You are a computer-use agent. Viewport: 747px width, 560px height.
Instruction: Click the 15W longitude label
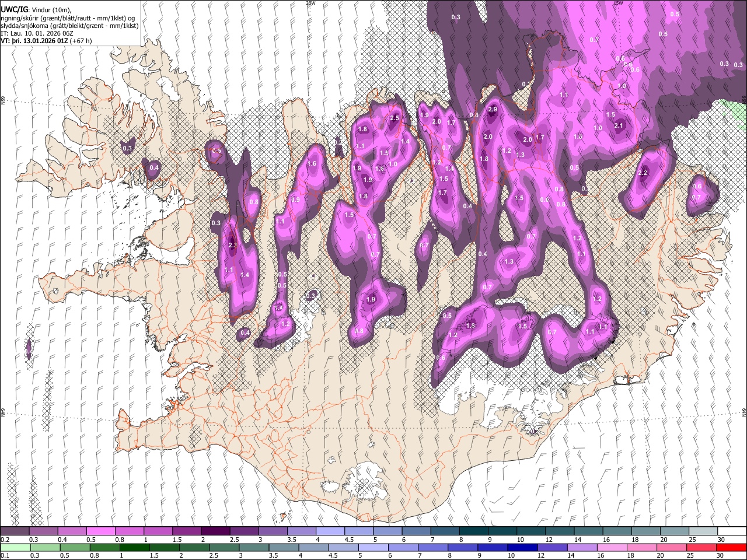pyautogui.click(x=618, y=3)
